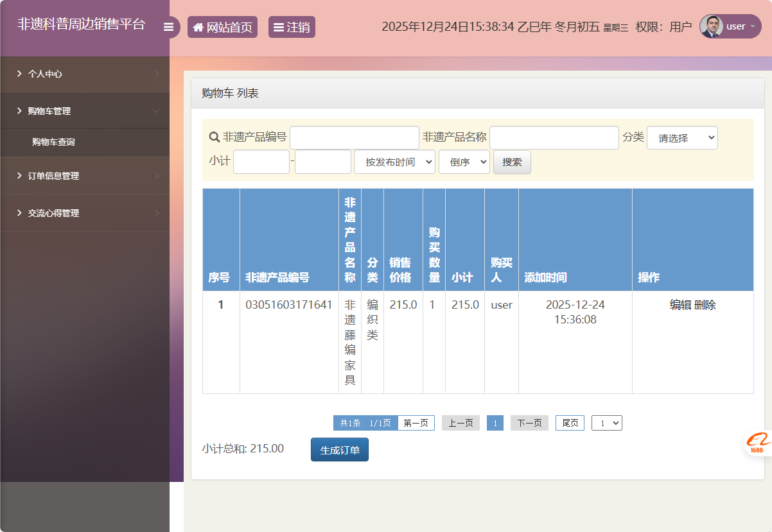Click the hamburger sidebar toggle icon

coord(169,27)
